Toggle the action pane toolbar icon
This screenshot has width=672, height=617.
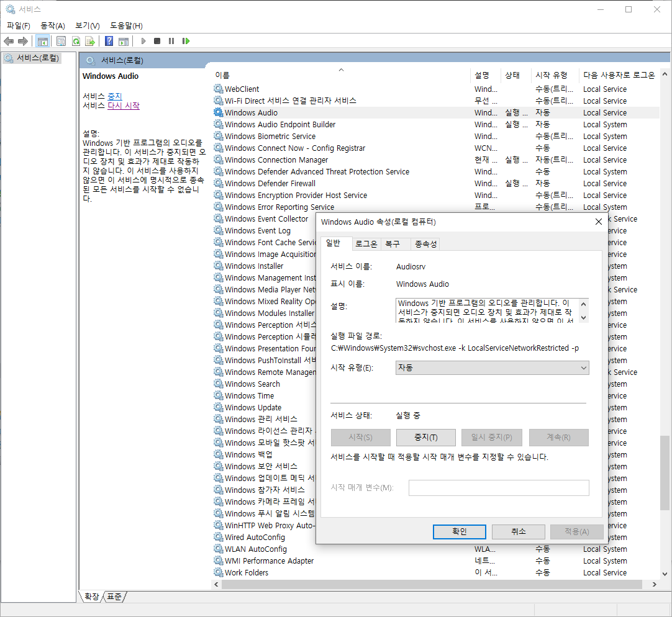point(124,41)
